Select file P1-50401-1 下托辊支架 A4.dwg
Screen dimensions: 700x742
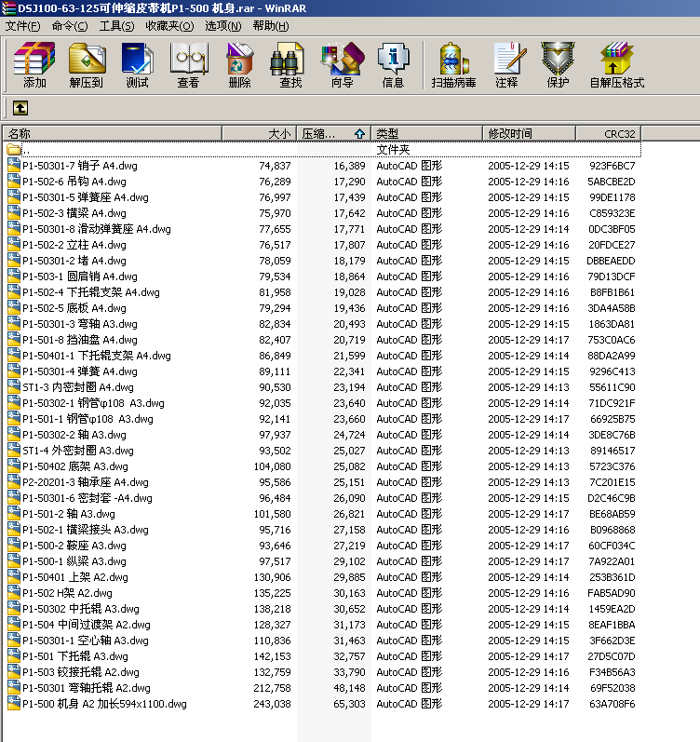[x=97, y=356]
